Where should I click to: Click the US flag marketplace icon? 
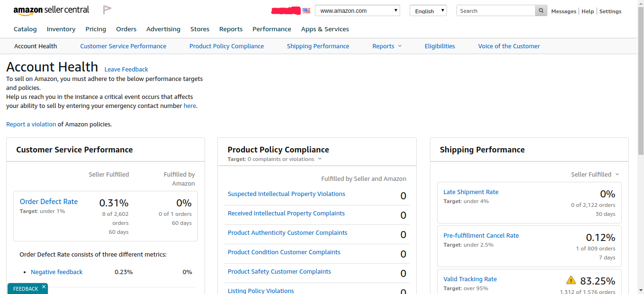click(x=306, y=10)
